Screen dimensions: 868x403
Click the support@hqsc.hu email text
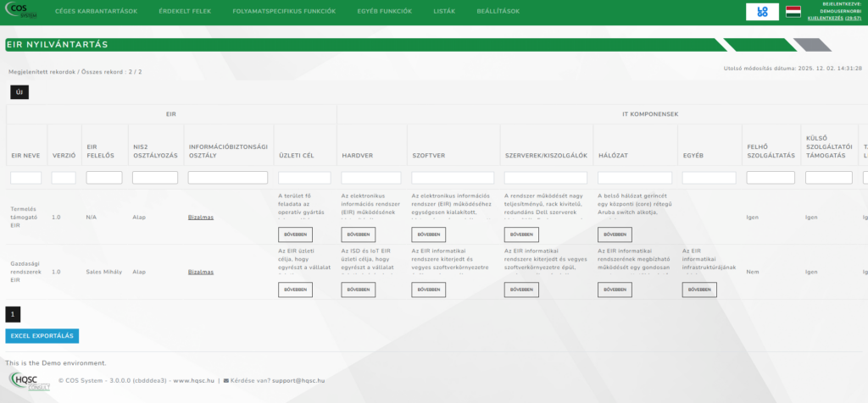pos(298,380)
